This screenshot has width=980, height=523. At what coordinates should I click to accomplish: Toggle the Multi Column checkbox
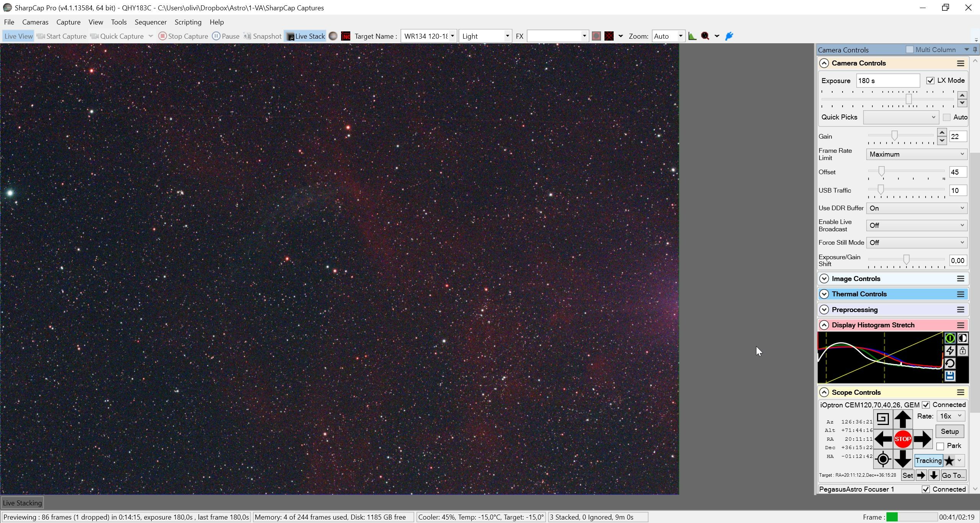click(910, 50)
